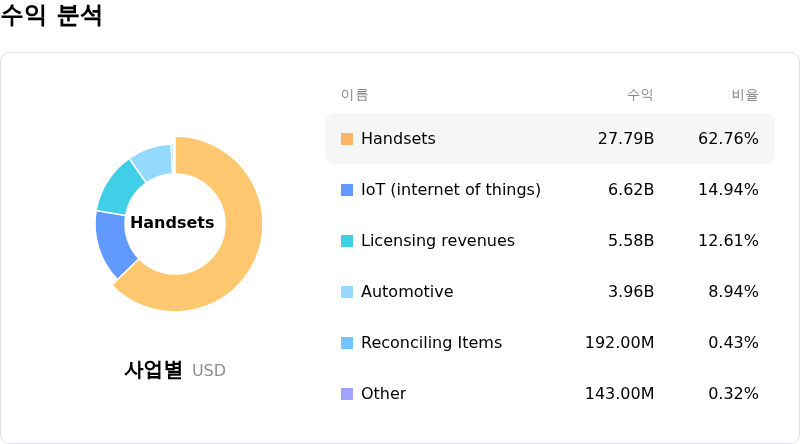Select the Handsets row name

[398, 139]
